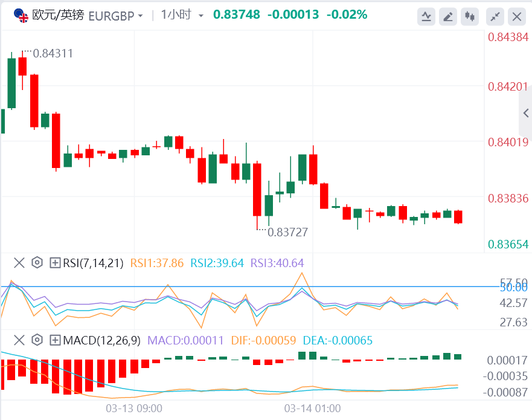Open RSI indicator settings hexagon icon
The height and width of the screenshot is (420, 532).
[37, 263]
